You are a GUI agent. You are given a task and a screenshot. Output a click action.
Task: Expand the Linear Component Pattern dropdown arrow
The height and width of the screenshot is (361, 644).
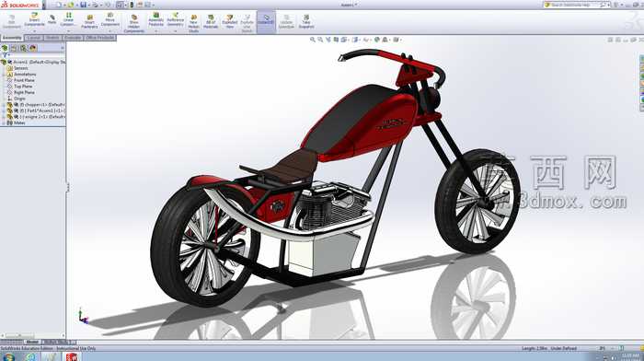(68, 30)
